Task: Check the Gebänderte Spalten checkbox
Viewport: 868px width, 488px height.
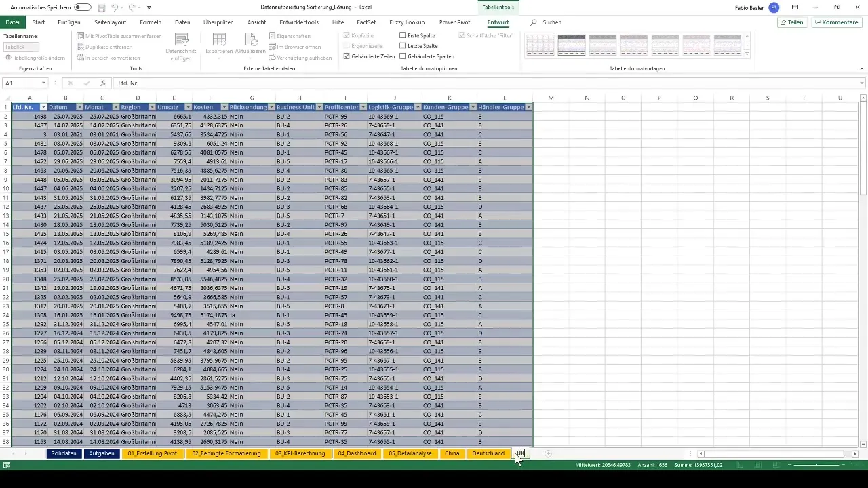Action: [403, 56]
